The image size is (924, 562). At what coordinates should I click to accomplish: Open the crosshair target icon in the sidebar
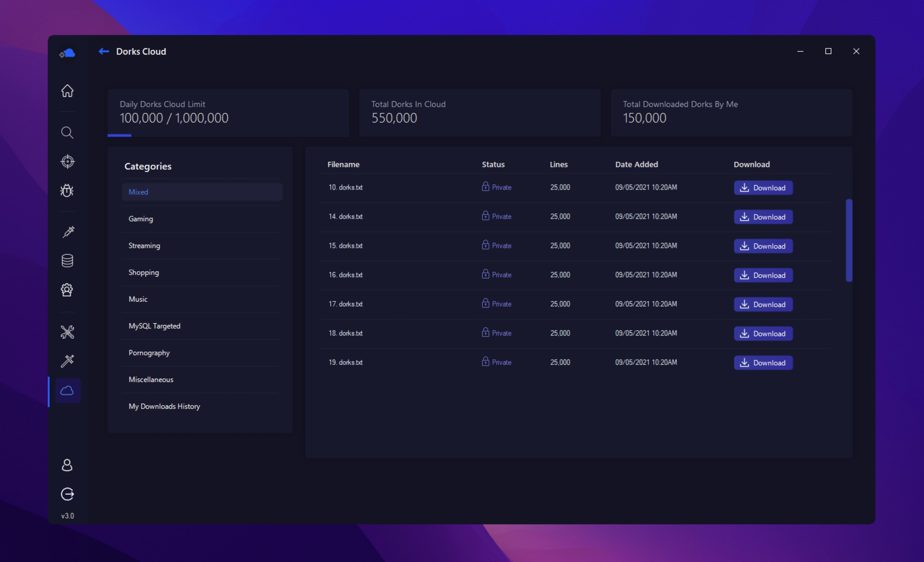[x=68, y=162]
